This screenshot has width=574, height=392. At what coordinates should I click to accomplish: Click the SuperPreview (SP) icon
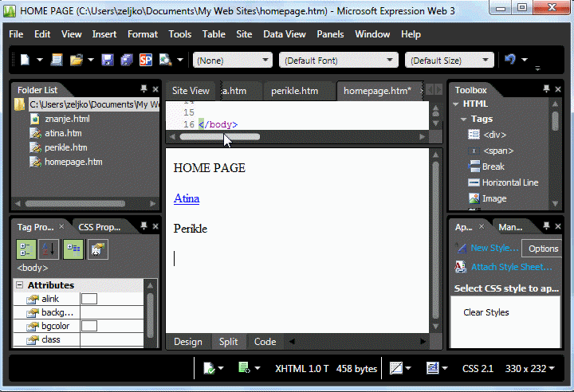pos(146,60)
